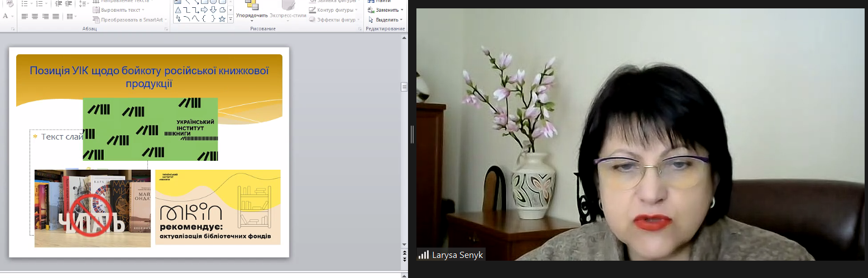The width and height of the screenshot is (868, 278).
Task: Click the Larysa Senyk video feed
Action: [x=640, y=135]
